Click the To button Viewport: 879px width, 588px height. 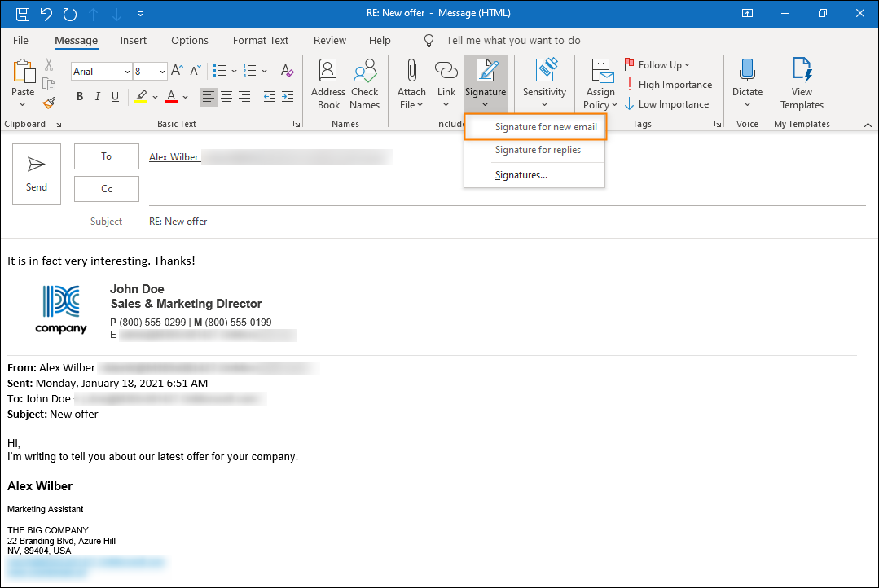tap(106, 156)
